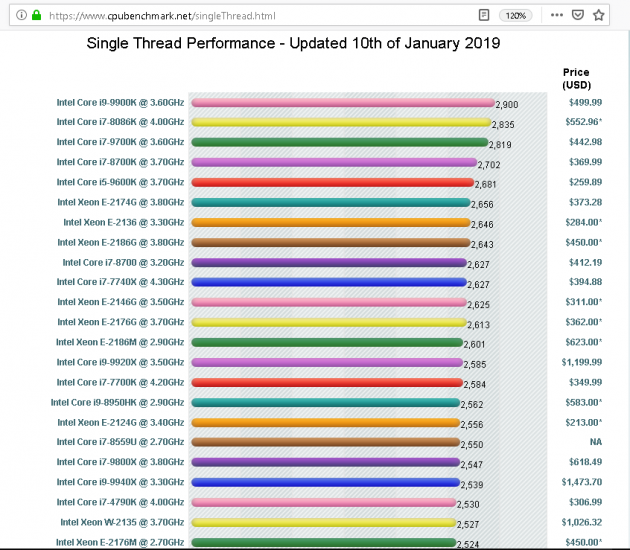This screenshot has height=550, width=630.
Task: Open Intel Xeon W-2135 @ 3.70GHz link
Action: [122, 522]
